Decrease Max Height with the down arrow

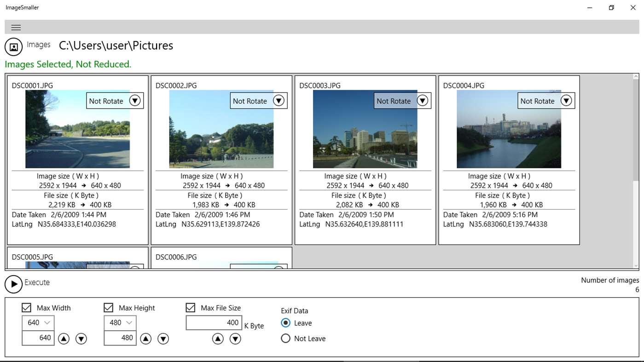pyautogui.click(x=163, y=339)
